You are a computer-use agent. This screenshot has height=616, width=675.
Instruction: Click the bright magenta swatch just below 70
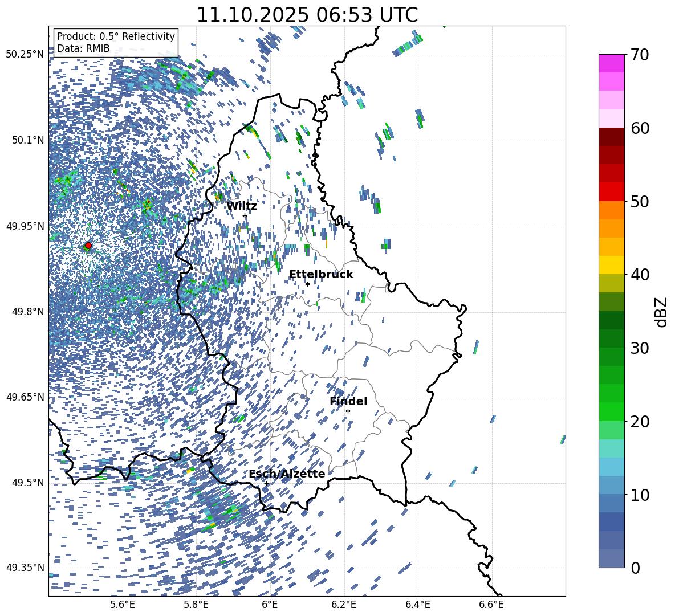tap(611, 63)
